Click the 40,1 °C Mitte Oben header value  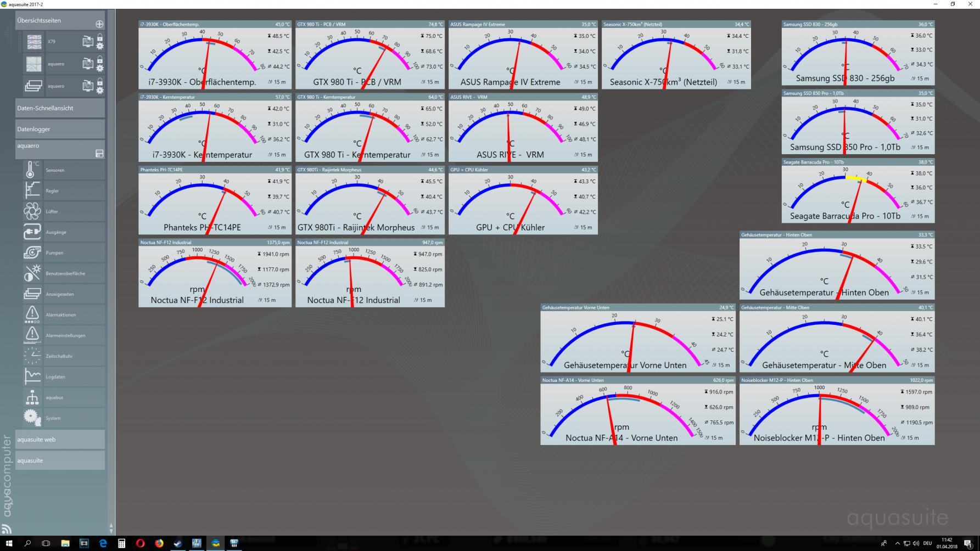coord(925,307)
